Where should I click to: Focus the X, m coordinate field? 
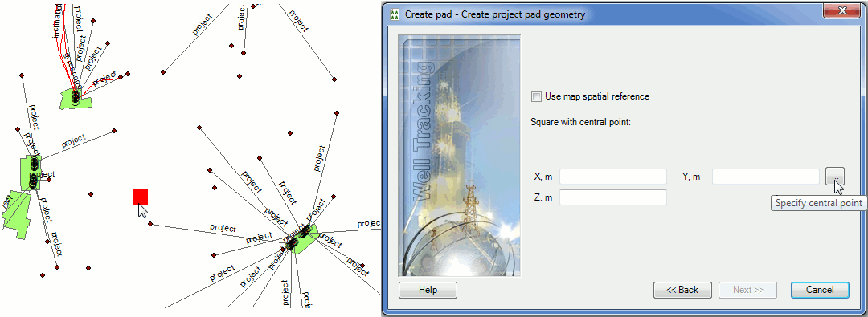pos(613,177)
